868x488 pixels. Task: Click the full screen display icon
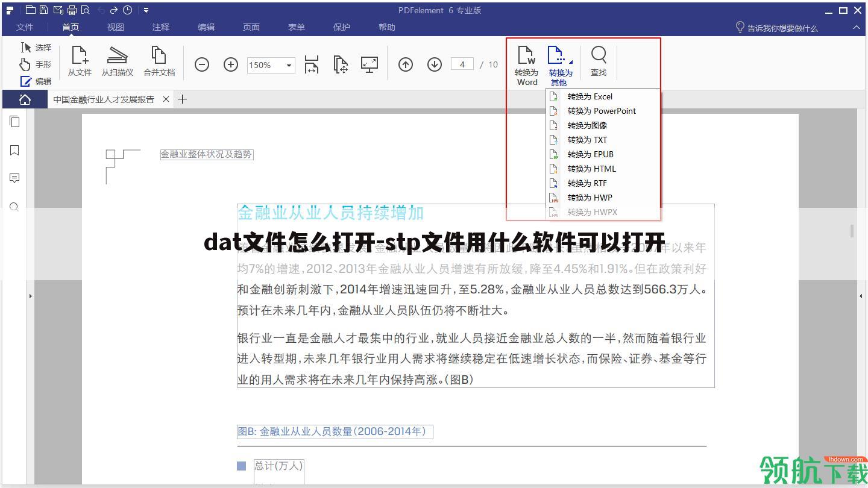(370, 64)
